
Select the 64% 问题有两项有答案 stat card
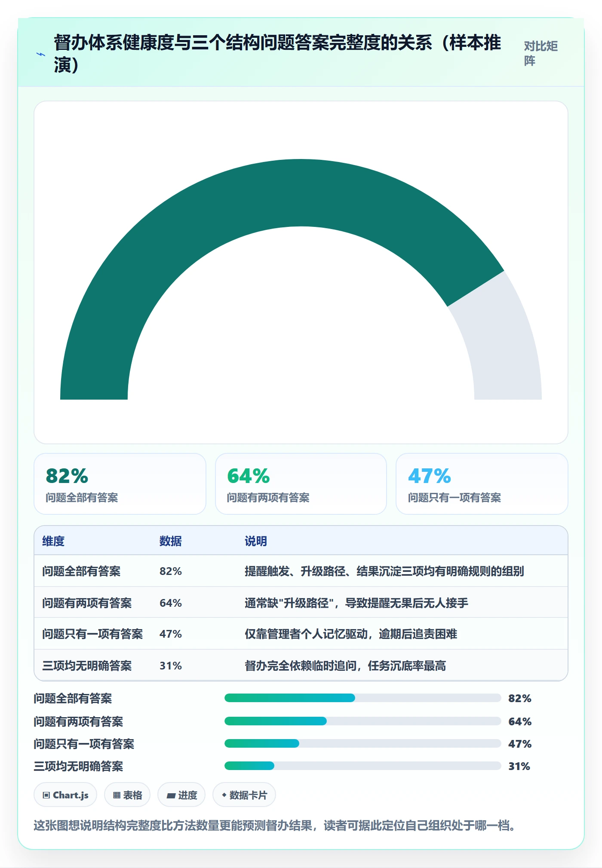[x=301, y=484]
